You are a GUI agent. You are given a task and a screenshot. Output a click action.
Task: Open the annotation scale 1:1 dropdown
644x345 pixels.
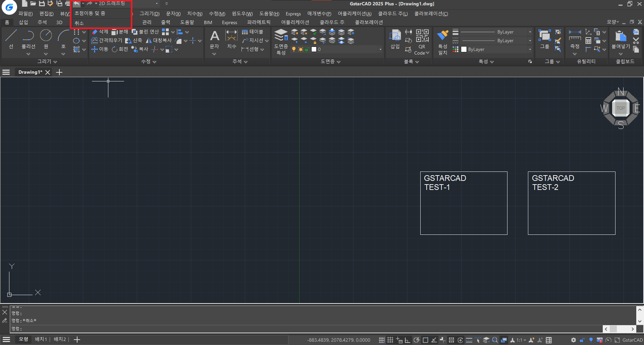521,340
